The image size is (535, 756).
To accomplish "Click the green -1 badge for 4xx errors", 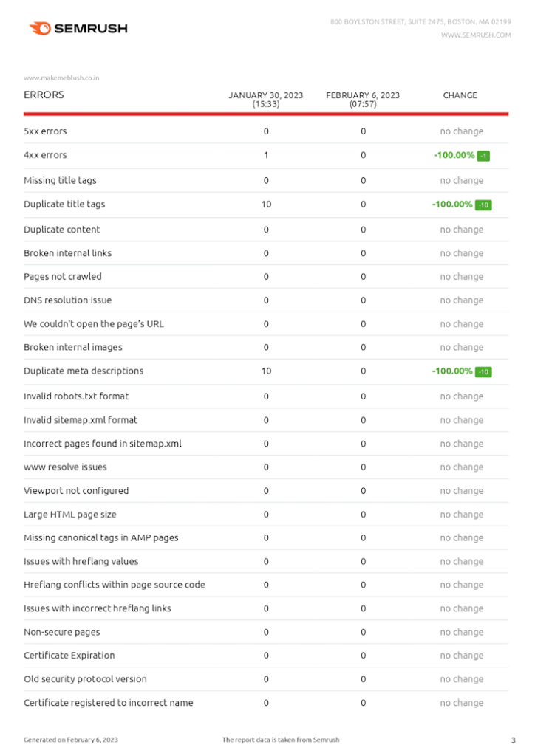I will tap(483, 156).
